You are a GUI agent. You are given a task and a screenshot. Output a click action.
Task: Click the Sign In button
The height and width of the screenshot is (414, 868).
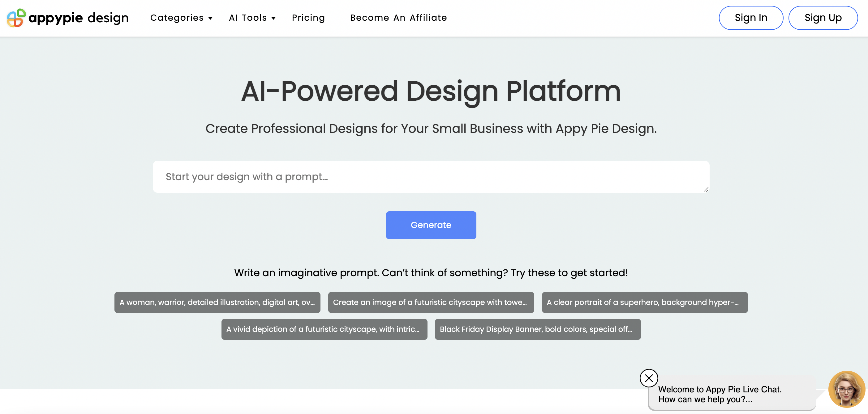[x=750, y=18]
